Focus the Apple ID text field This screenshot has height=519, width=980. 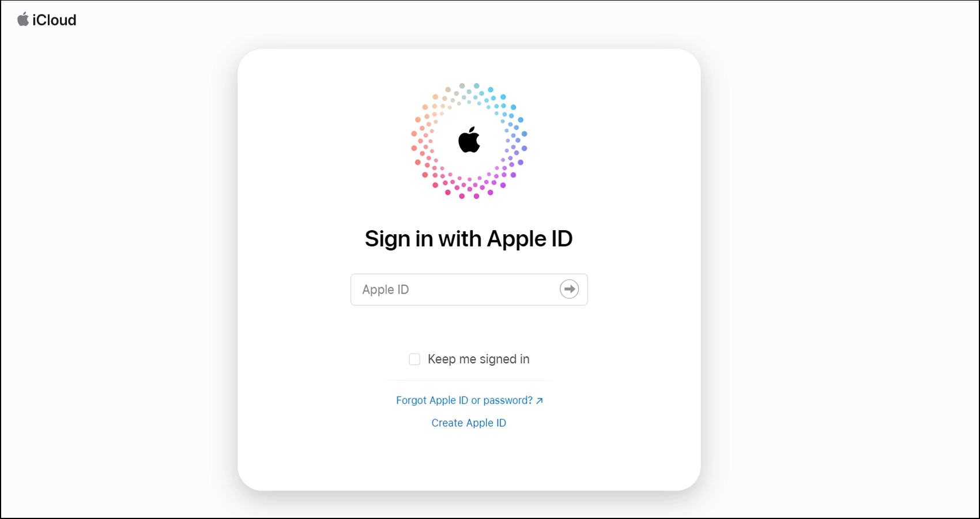click(469, 289)
